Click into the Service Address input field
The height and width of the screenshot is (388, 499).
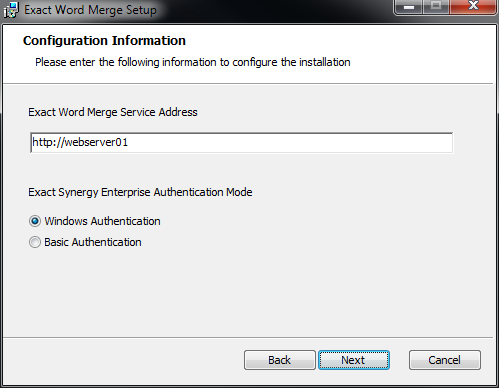tap(241, 143)
